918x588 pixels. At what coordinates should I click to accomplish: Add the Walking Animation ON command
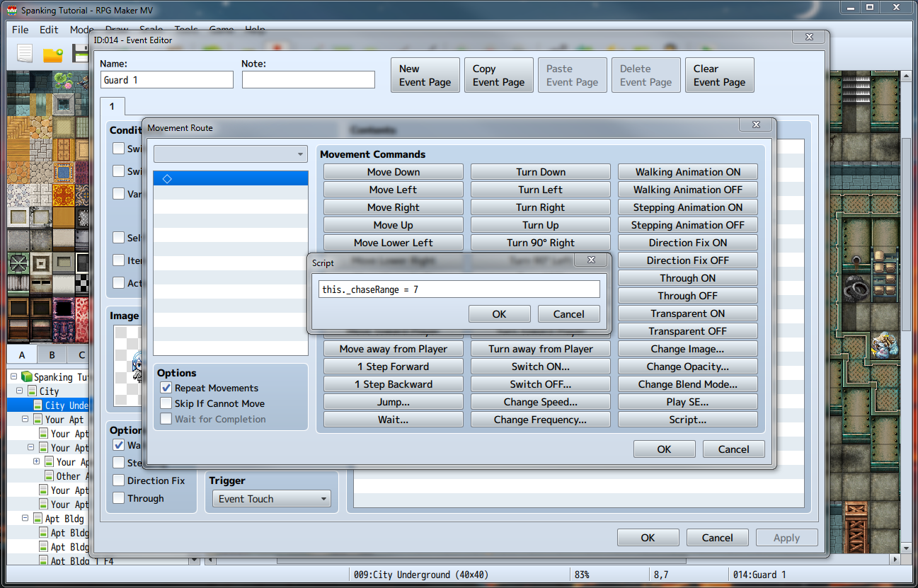[688, 172]
